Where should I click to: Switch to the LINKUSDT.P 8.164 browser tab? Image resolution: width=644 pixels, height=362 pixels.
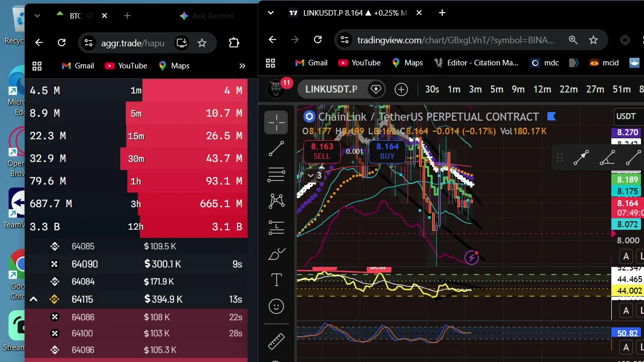(355, 13)
